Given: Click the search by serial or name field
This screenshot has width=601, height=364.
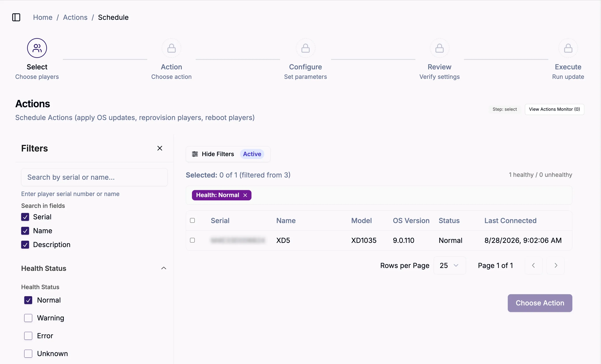Looking at the screenshot, I should pyautogui.click(x=94, y=177).
